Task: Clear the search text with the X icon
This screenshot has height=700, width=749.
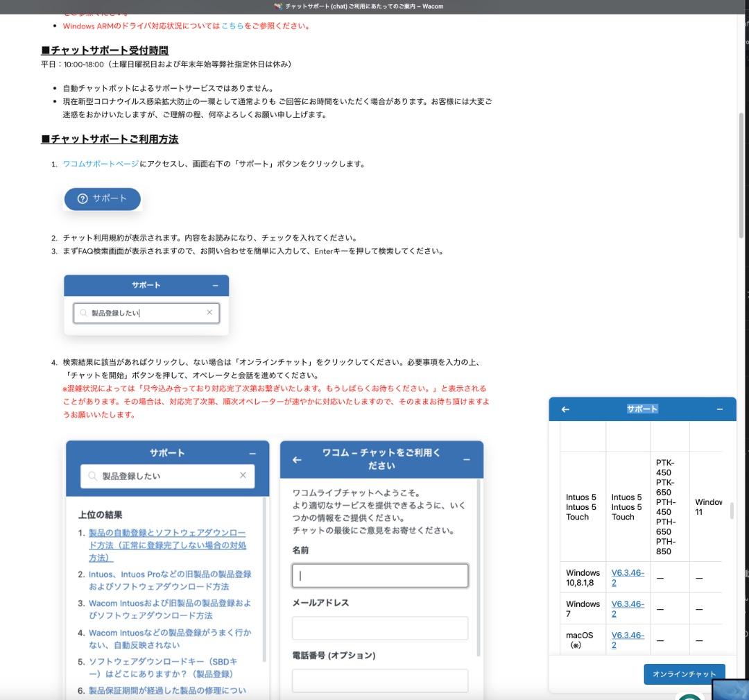Action: click(x=209, y=312)
